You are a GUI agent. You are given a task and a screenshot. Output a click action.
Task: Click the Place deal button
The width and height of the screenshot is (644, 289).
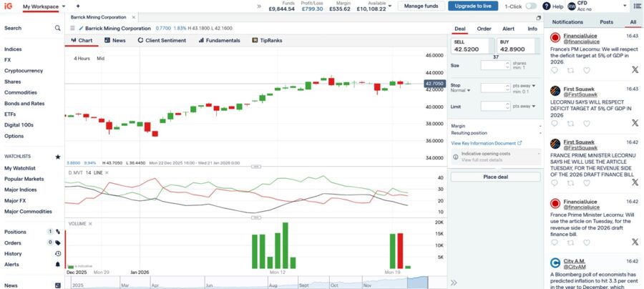(x=495, y=177)
